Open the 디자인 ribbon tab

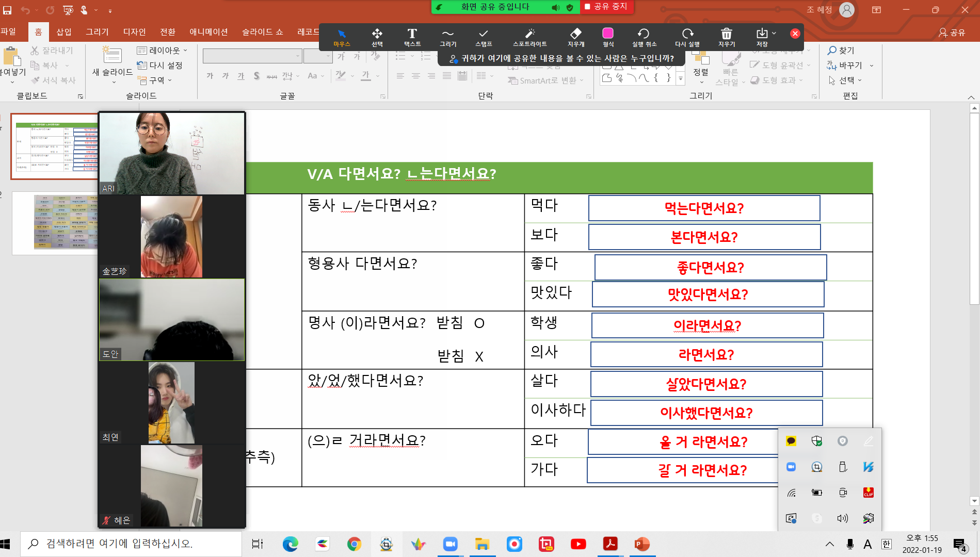point(134,32)
